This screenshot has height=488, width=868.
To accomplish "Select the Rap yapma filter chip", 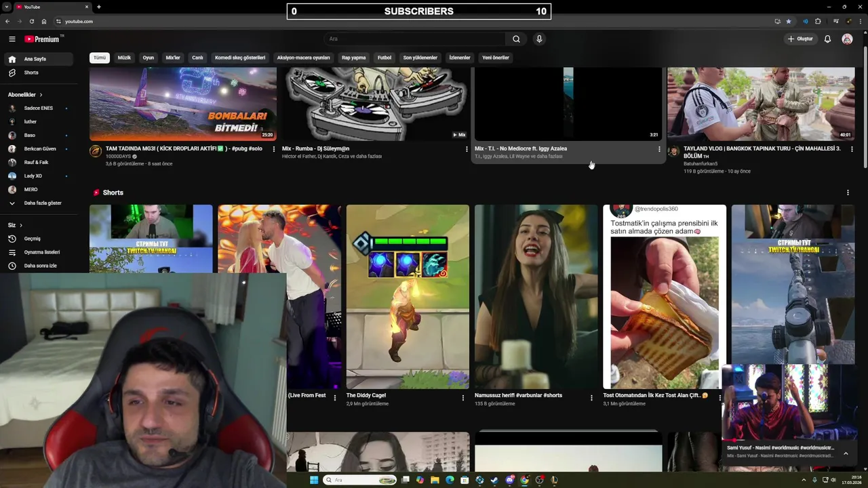I will click(354, 58).
